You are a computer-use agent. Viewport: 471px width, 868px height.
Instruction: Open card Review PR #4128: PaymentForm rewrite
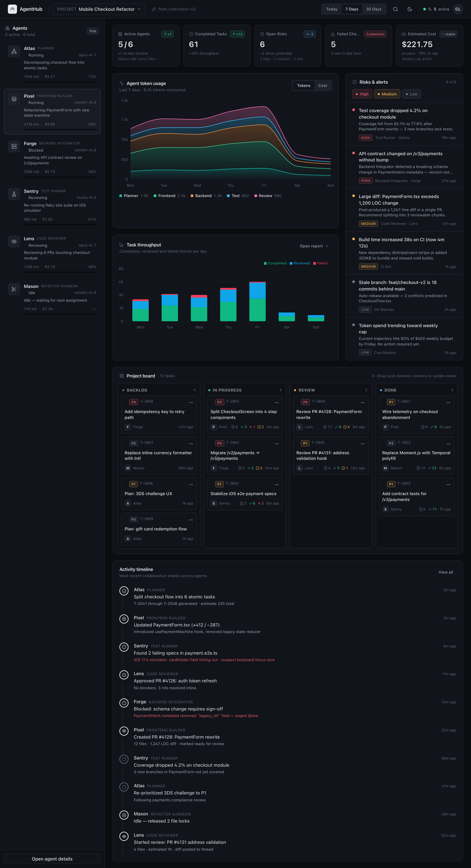(x=330, y=414)
